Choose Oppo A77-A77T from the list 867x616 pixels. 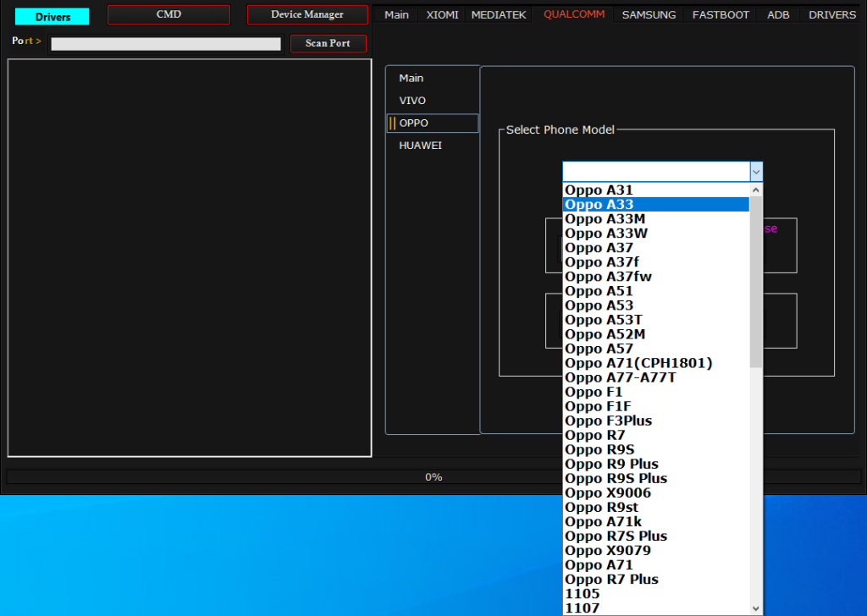point(656,377)
